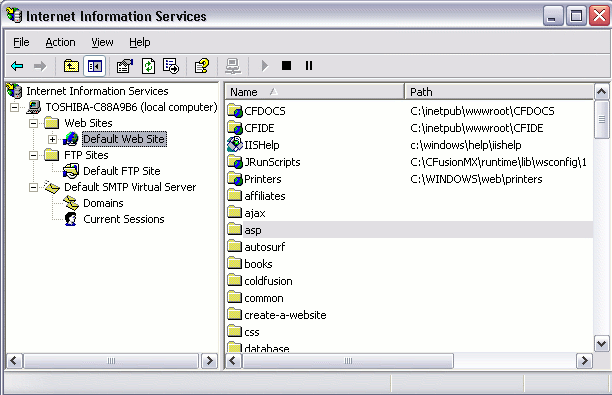Click the list pane vertical scrollbar thumb
The image size is (612, 395).
601,119
